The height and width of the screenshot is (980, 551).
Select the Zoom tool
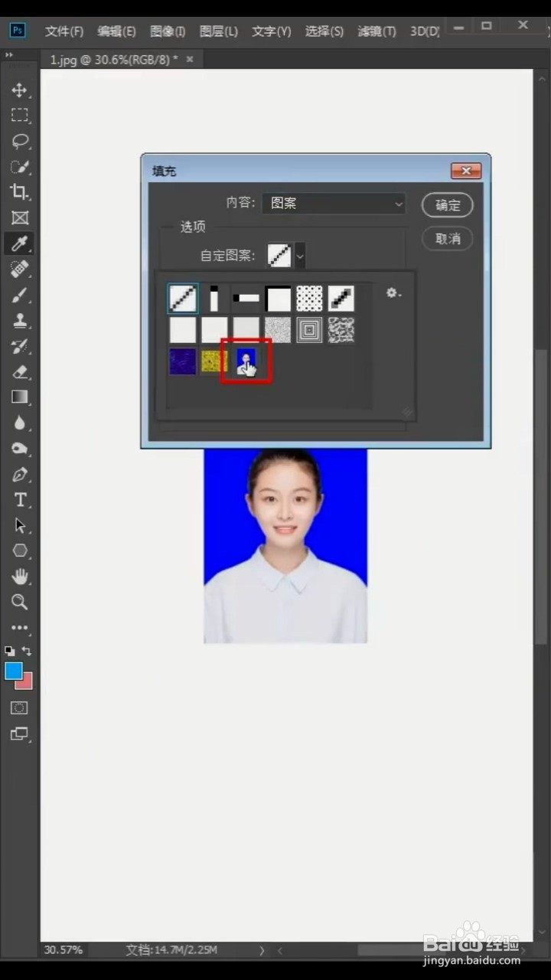[x=19, y=603]
